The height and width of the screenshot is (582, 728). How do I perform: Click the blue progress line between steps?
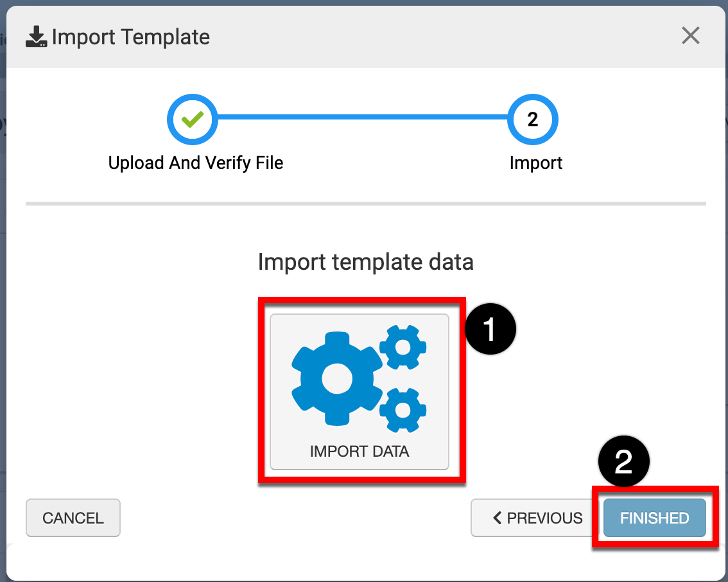pos(363,118)
